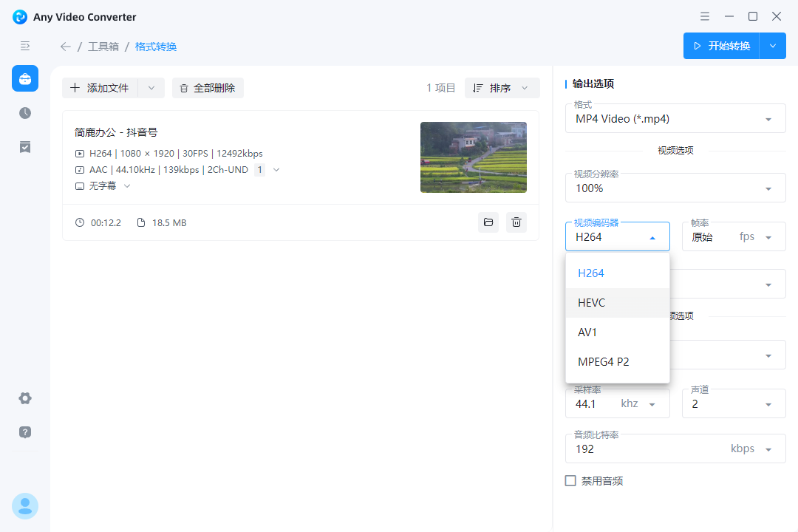798x532 pixels.
Task: Delete the file with trash icon
Action: pos(516,222)
